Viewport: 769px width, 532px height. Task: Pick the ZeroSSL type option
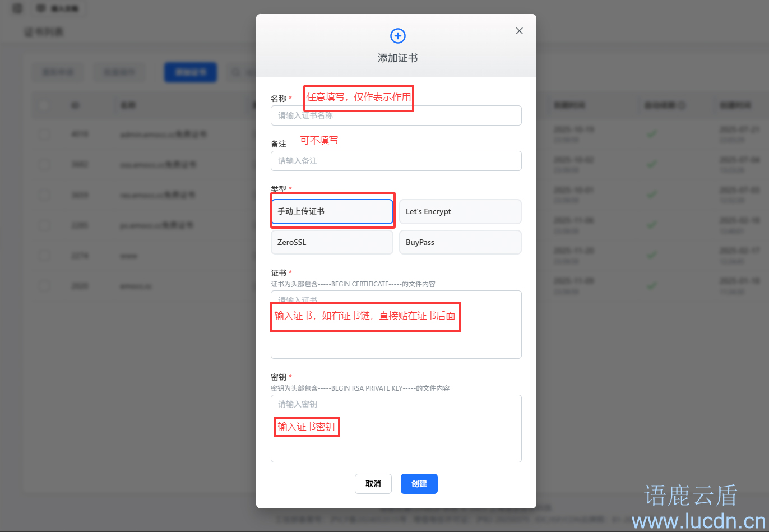pos(332,242)
